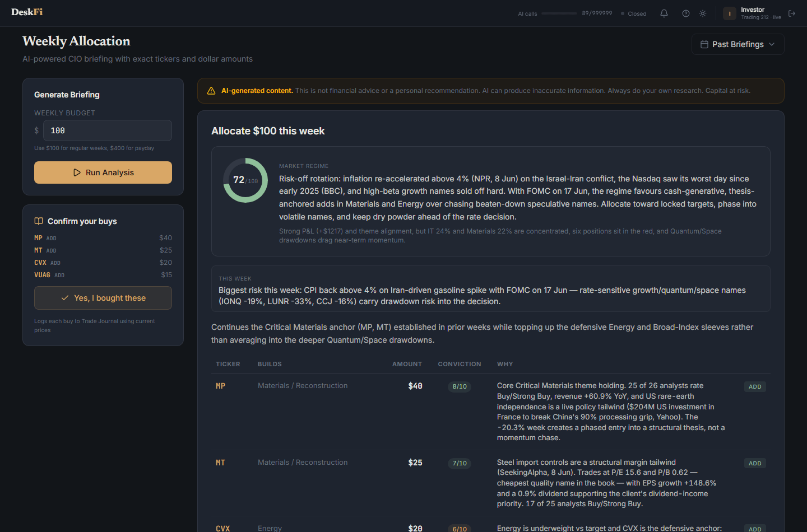Click the 72/100 score ring
The width and height of the screenshot is (807, 532).
[x=245, y=180]
